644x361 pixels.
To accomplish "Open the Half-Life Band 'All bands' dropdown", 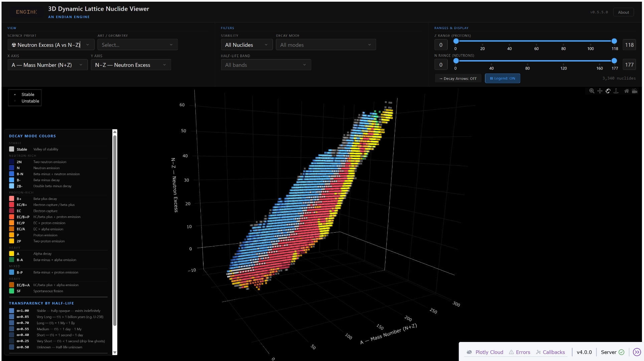I will pyautogui.click(x=266, y=65).
